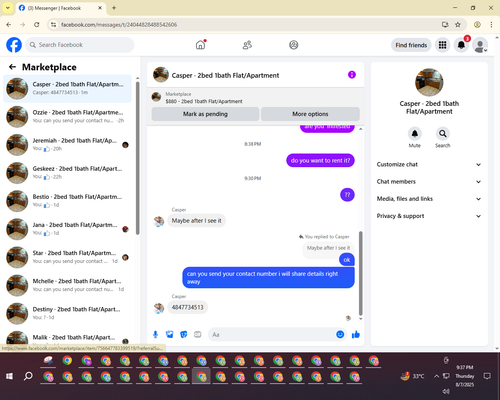Click Casper's phone number message 4847734513

coord(187,307)
